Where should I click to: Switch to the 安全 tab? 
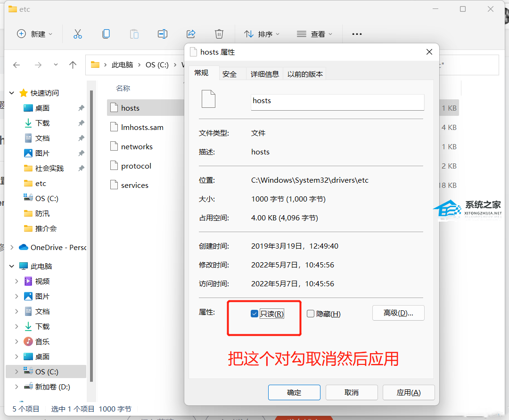tap(230, 74)
